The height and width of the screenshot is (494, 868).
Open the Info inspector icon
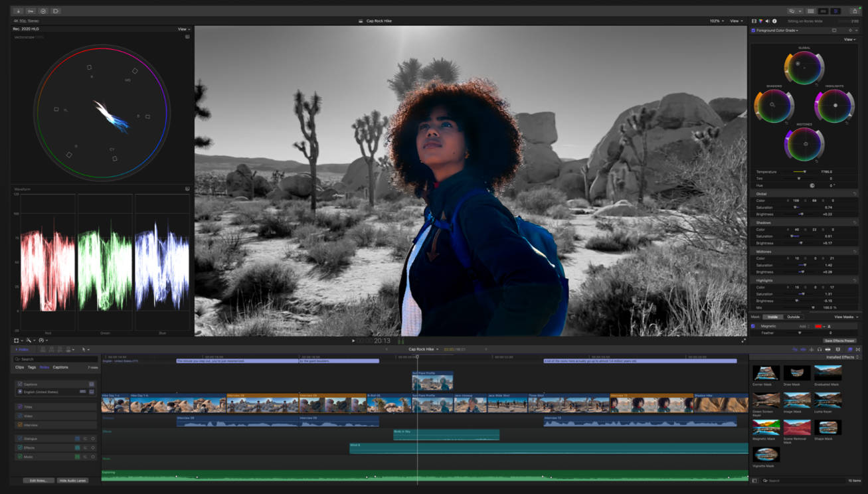(775, 21)
